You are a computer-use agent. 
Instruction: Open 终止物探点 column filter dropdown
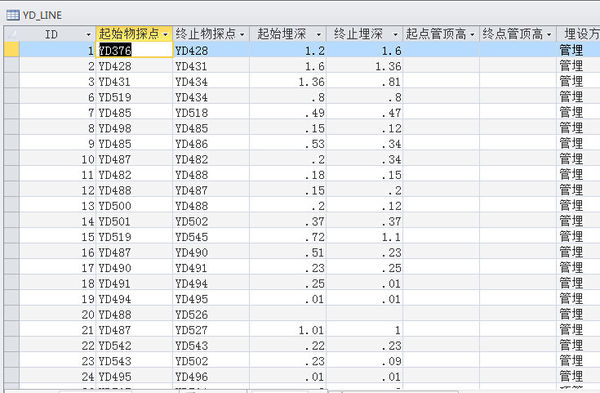[242, 35]
